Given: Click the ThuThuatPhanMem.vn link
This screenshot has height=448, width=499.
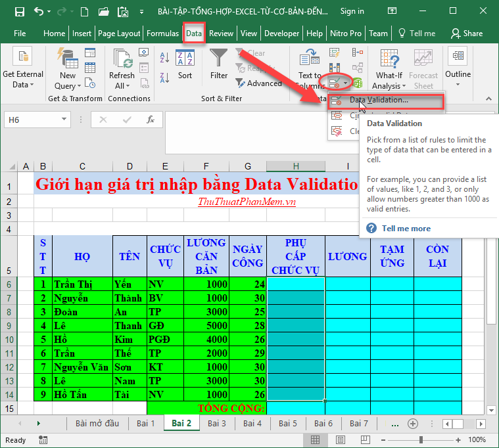Looking at the screenshot, I should click(x=247, y=202).
